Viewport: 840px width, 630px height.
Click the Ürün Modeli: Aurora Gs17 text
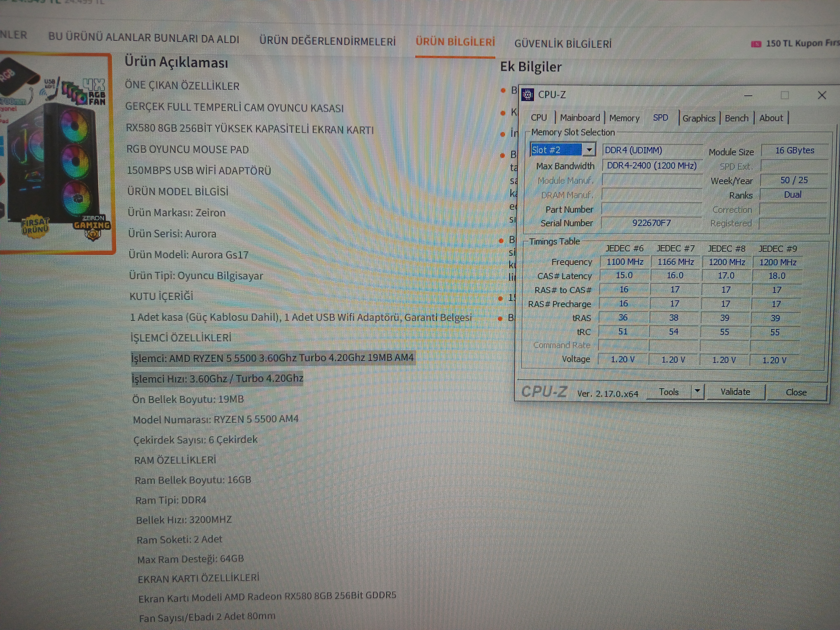(189, 254)
